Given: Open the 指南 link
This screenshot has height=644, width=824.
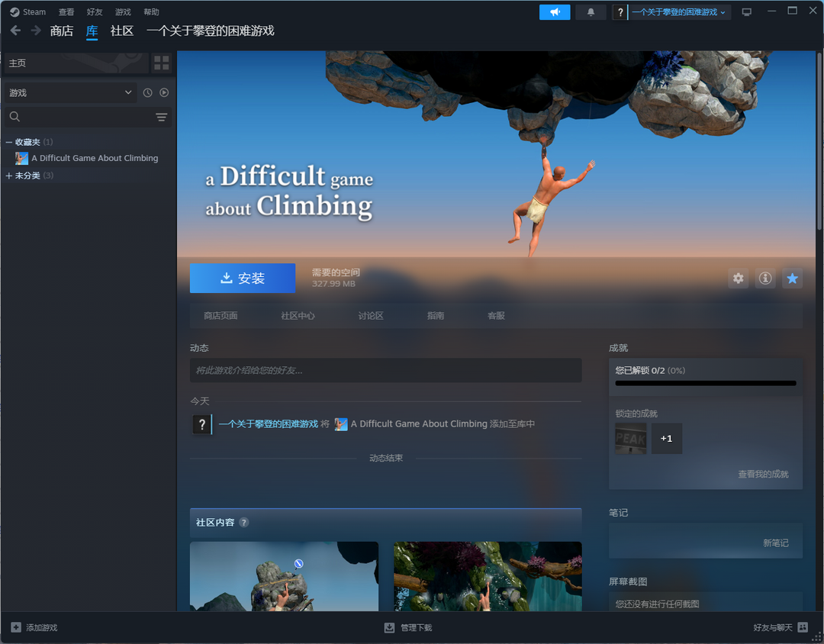Looking at the screenshot, I should click(x=436, y=315).
